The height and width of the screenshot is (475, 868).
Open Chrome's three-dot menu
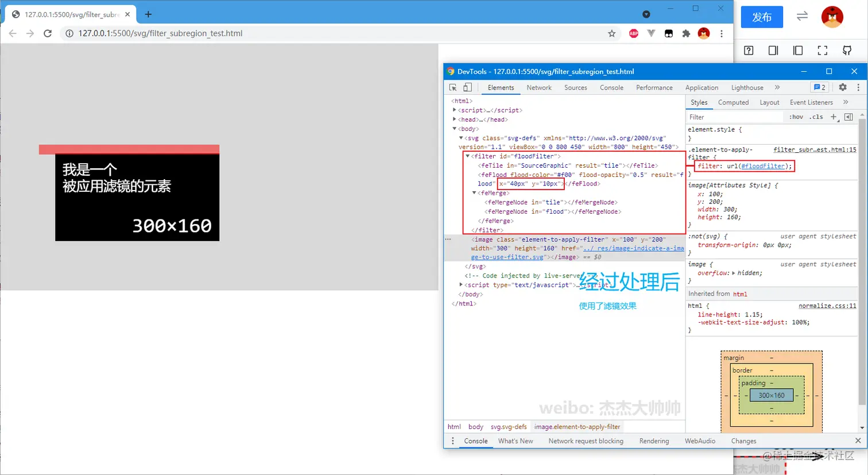pyautogui.click(x=722, y=33)
